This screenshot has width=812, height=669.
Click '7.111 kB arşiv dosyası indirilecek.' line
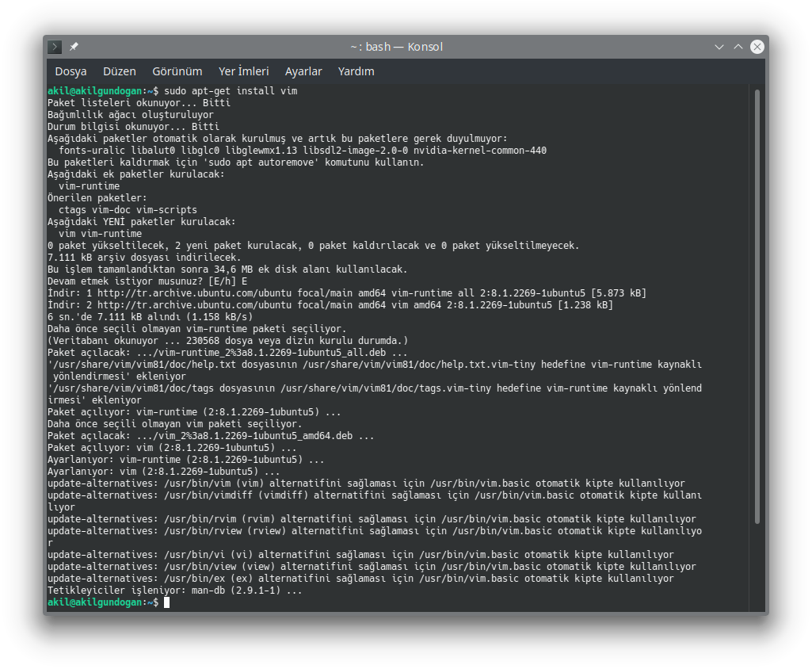click(144, 258)
